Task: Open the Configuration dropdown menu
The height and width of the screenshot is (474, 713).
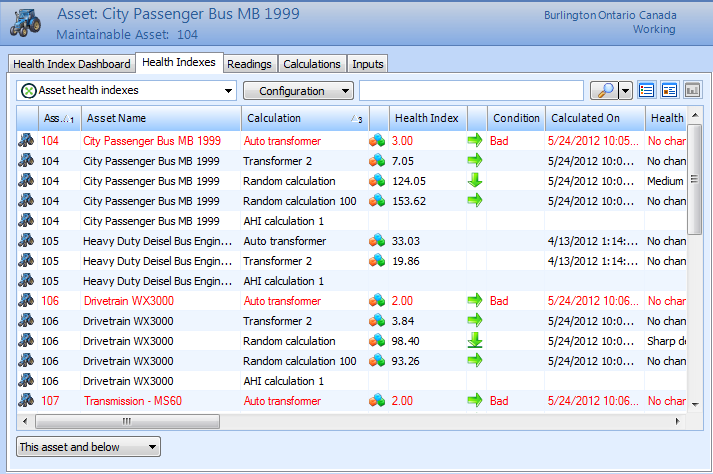Action: click(298, 91)
